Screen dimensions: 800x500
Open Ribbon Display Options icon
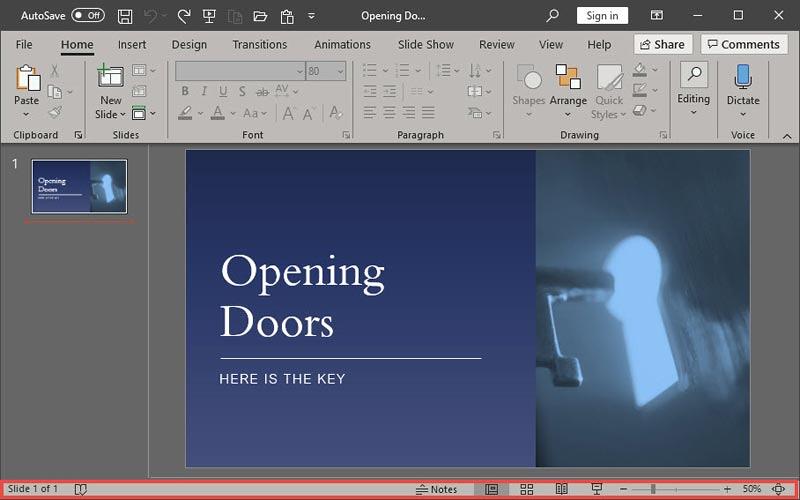pyautogui.click(x=657, y=15)
